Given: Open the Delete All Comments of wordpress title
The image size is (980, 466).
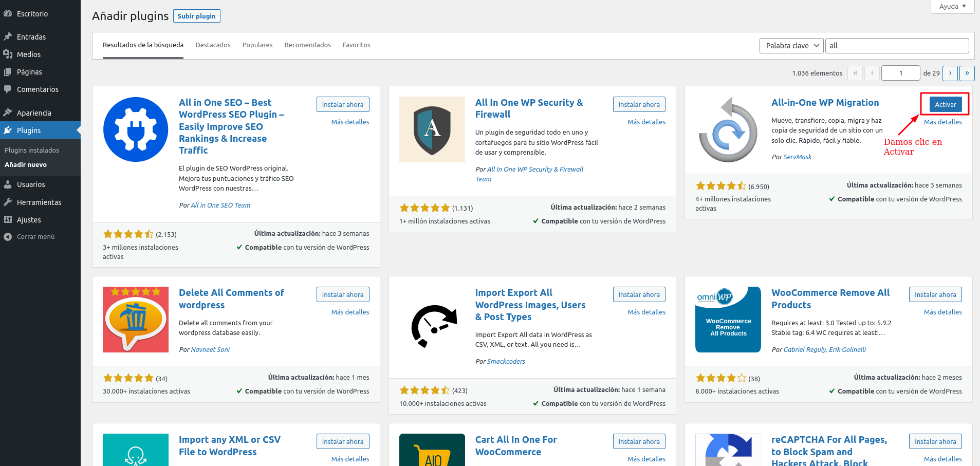Looking at the screenshot, I should 231,299.
